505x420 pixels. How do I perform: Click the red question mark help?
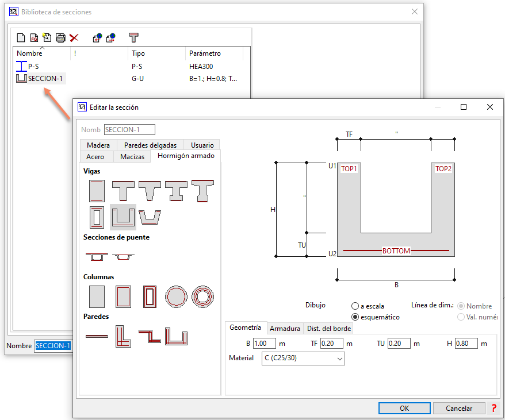tap(494, 408)
